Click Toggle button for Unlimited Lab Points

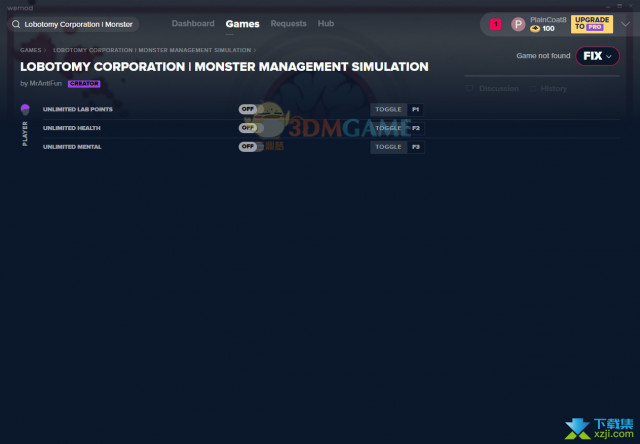click(x=388, y=109)
